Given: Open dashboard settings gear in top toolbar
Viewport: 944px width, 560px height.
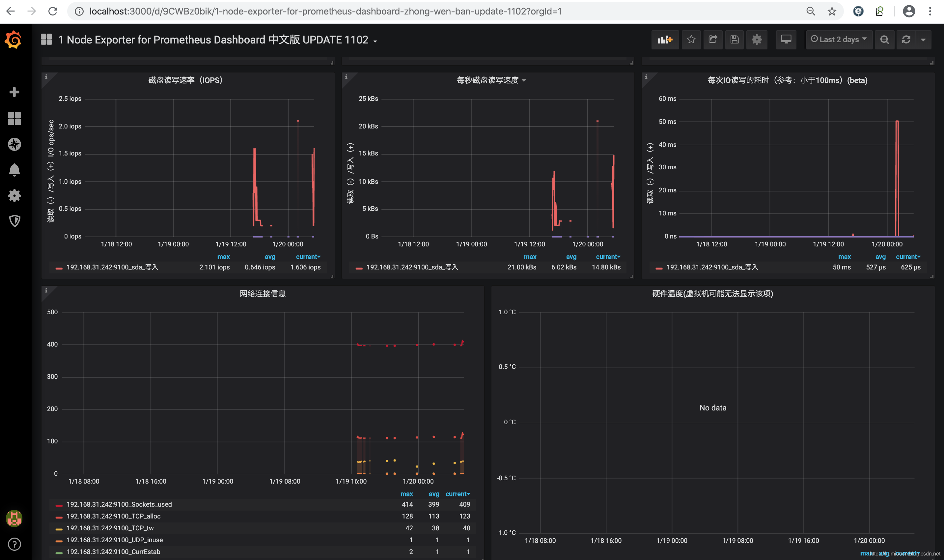Looking at the screenshot, I should point(757,40).
